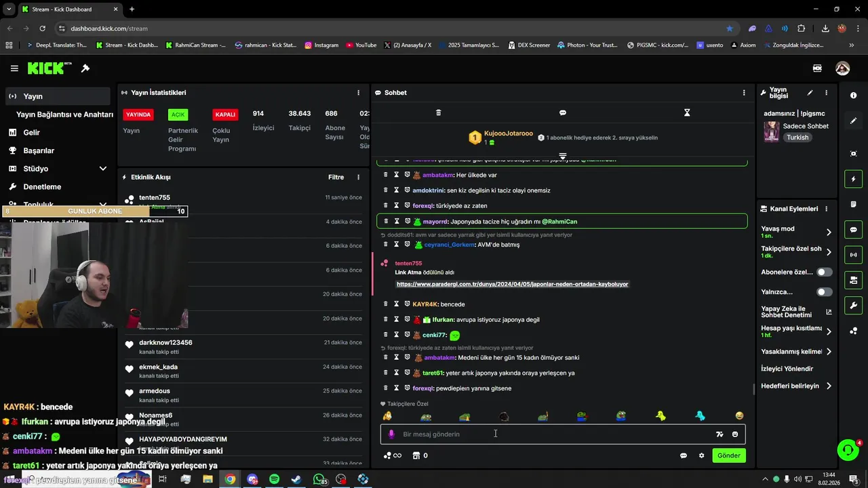The height and width of the screenshot is (488, 868).
Task: Show more Chrome bookmarks with the chevron
Action: pos(851,45)
